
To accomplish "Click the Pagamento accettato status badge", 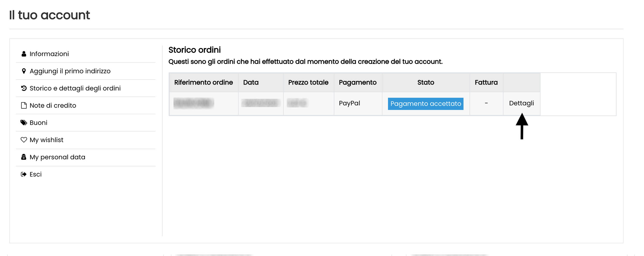I will click(x=426, y=104).
